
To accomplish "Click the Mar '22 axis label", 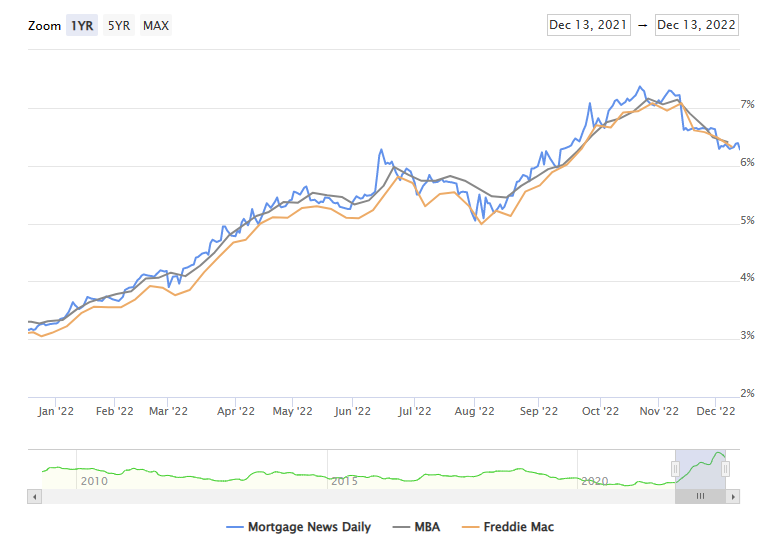I will click(168, 411).
